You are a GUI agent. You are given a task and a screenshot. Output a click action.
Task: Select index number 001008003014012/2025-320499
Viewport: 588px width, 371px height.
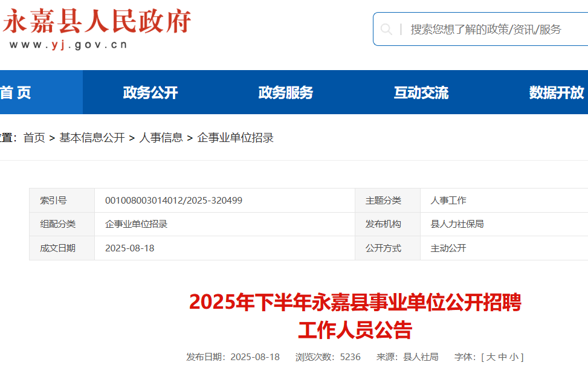[x=173, y=201]
